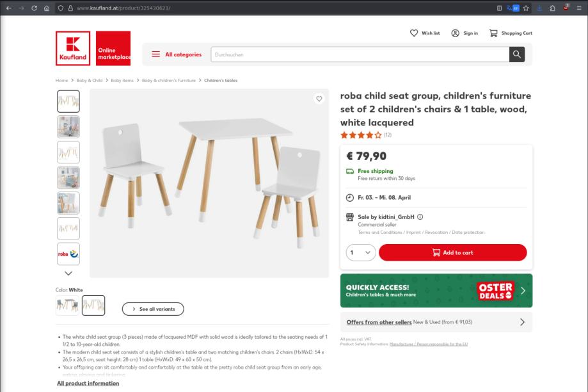Expand Offers from other sellers
Viewport: 588px width, 392px height.
pyautogui.click(x=436, y=322)
